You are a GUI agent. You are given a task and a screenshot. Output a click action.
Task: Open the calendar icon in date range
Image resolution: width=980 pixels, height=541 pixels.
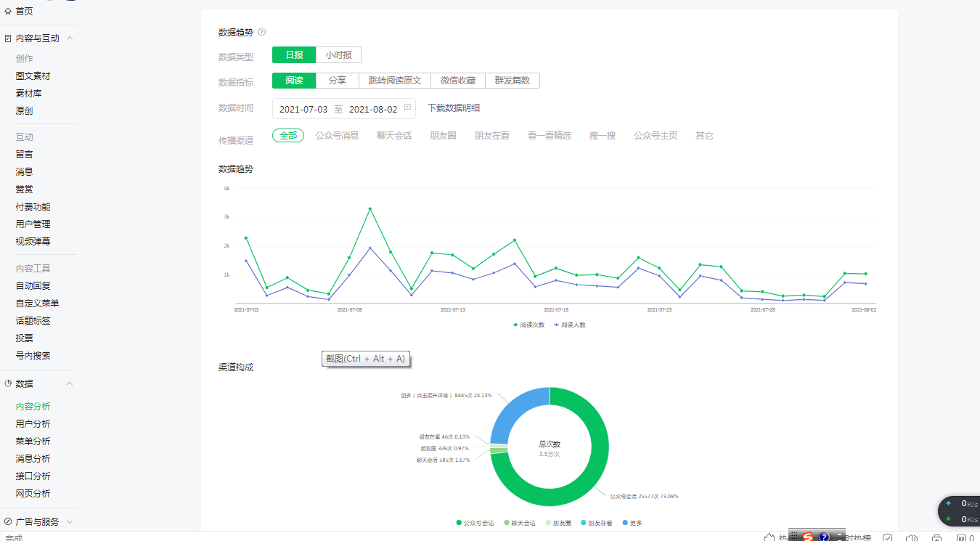pyautogui.click(x=407, y=108)
